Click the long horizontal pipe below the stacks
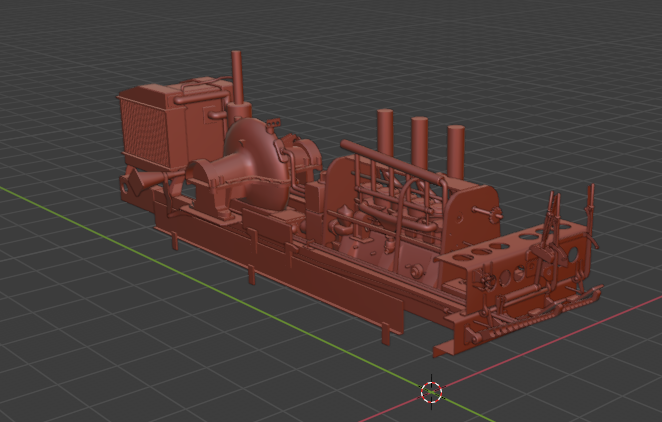This screenshot has height=422, width=662. (390, 162)
